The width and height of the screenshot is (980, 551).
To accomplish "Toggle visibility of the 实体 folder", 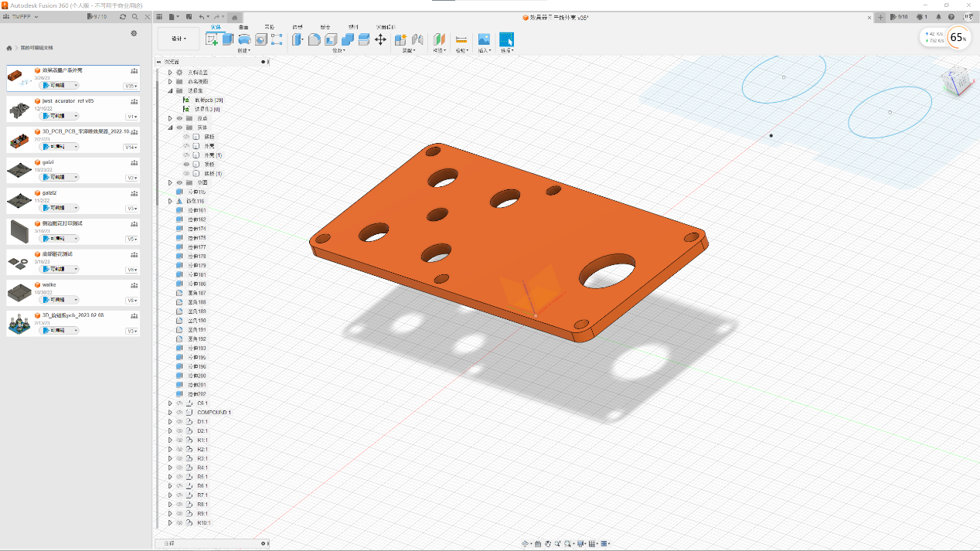I will [x=179, y=128].
